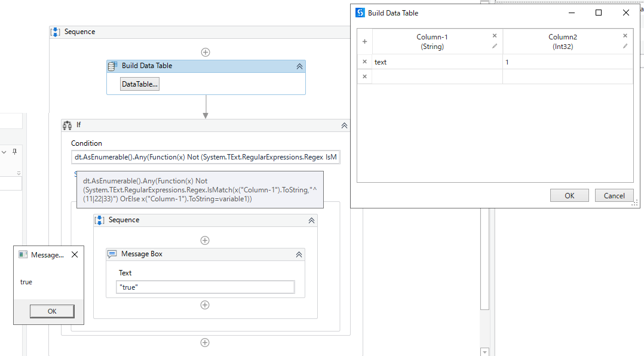The height and width of the screenshot is (356, 644).
Task: Collapse the Message Box activity
Action: coord(299,254)
